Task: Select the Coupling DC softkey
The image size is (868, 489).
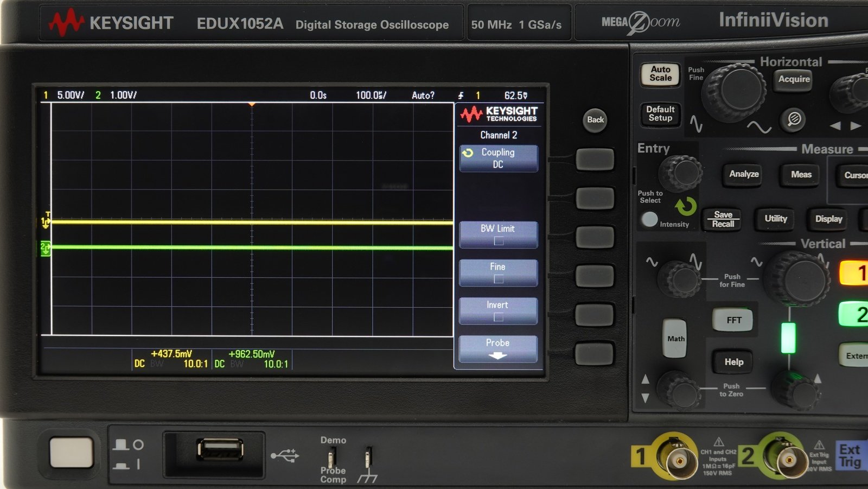Action: coord(498,158)
